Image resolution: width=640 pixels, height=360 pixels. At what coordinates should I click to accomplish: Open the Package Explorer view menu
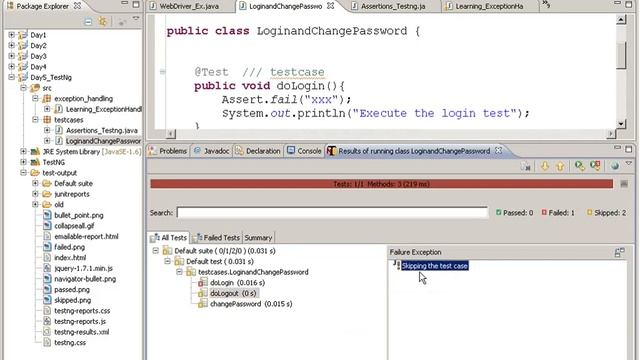(136, 19)
